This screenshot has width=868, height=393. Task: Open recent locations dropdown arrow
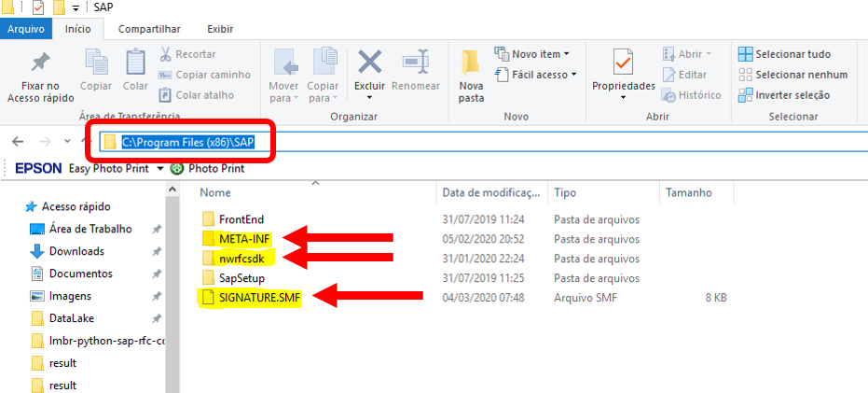(67, 142)
